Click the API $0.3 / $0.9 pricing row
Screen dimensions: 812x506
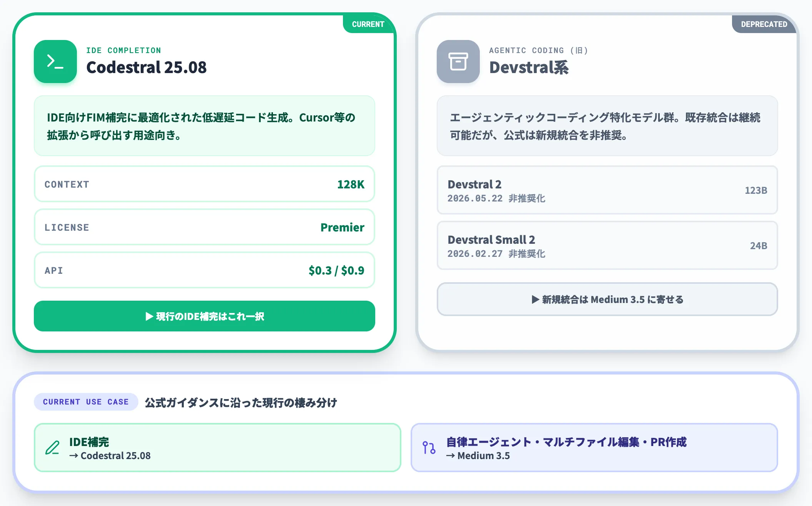coord(205,270)
